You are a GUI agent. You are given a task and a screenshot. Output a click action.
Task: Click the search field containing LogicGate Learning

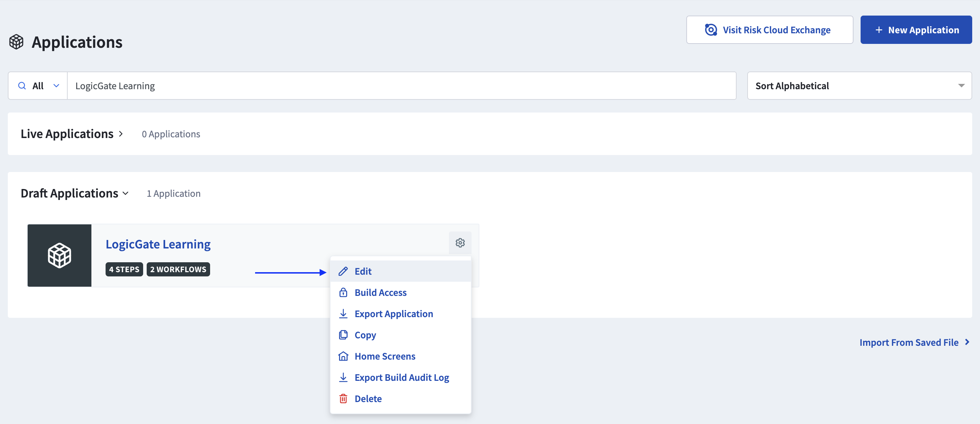tap(402, 86)
